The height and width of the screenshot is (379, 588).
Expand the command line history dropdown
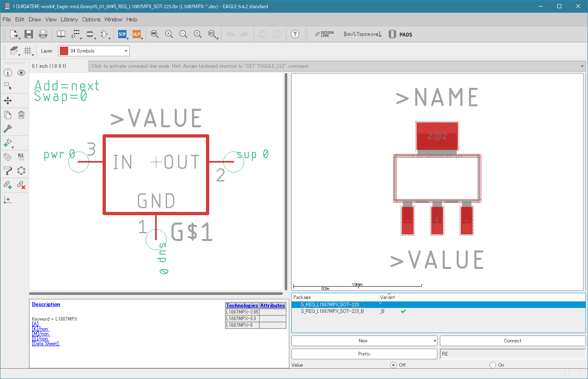[582, 66]
